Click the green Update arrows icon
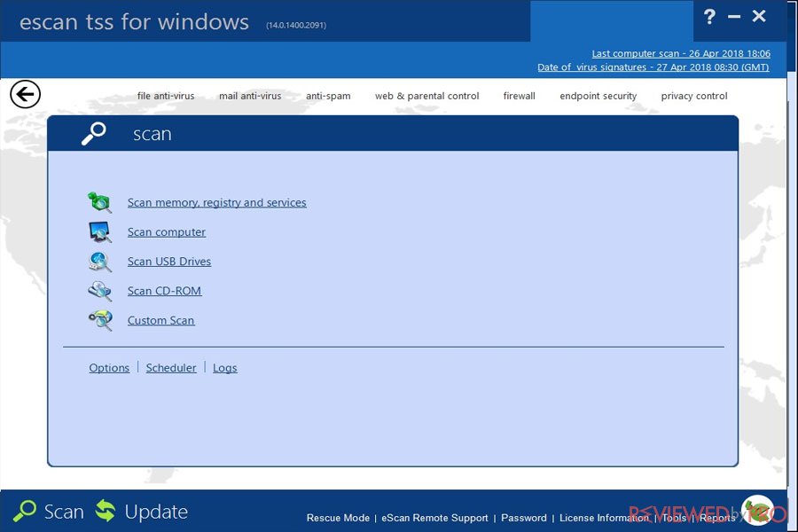This screenshot has height=532, width=798. [106, 511]
